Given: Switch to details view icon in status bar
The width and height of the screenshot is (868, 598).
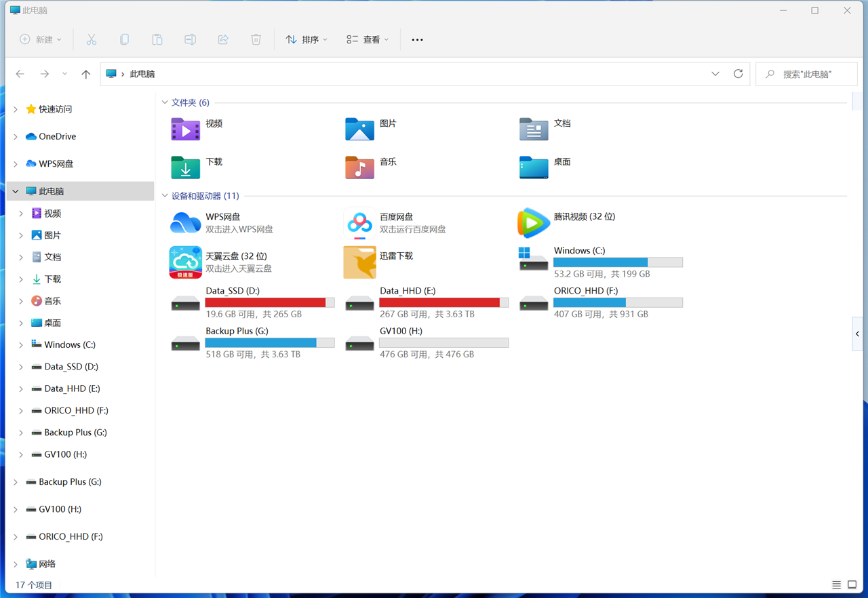Looking at the screenshot, I should [836, 584].
